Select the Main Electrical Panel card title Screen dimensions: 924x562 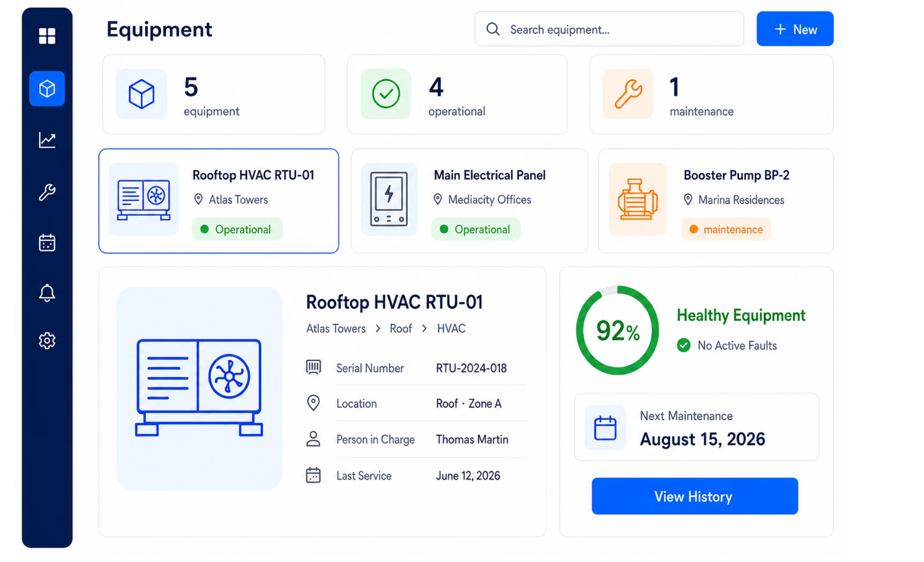490,175
